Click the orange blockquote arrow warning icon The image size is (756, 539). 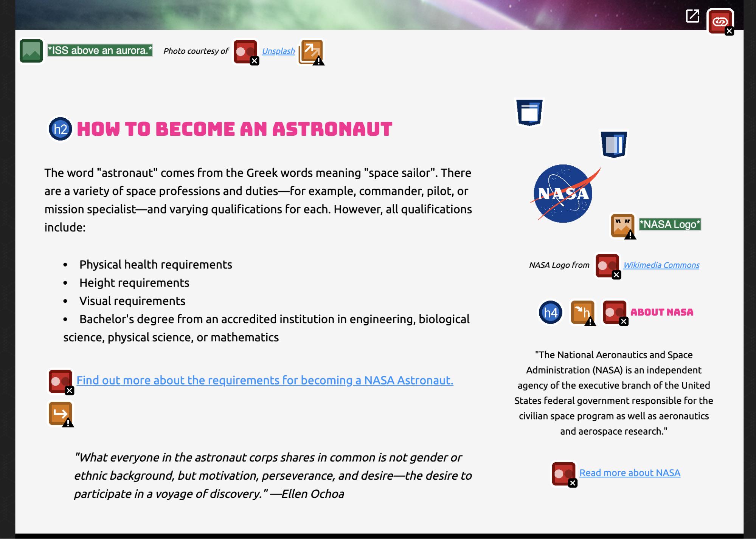61,414
